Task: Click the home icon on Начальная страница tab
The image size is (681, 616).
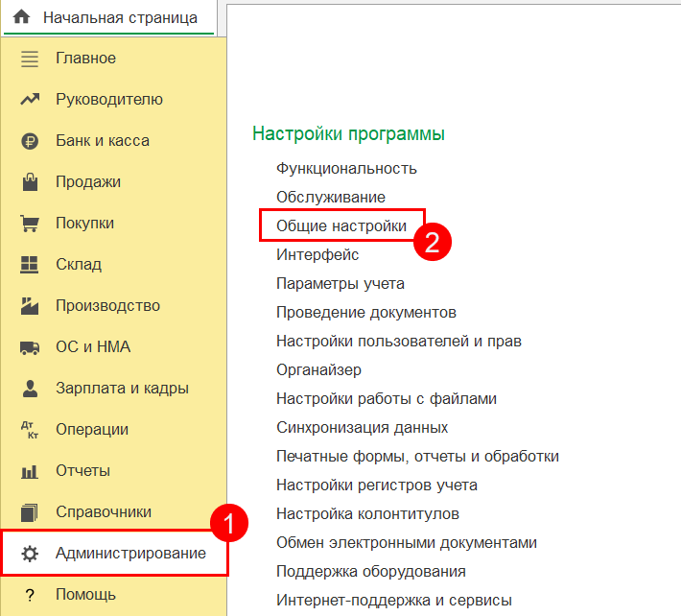Action: click(x=21, y=17)
